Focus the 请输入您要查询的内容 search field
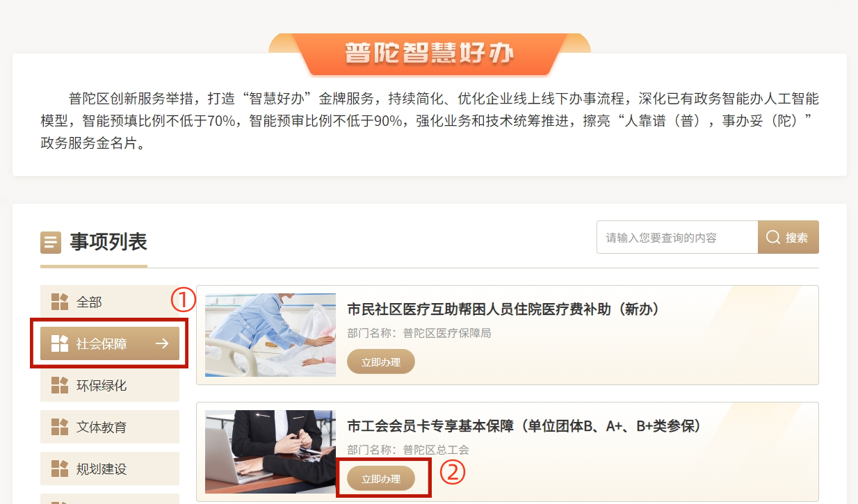The image size is (858, 504). point(677,237)
